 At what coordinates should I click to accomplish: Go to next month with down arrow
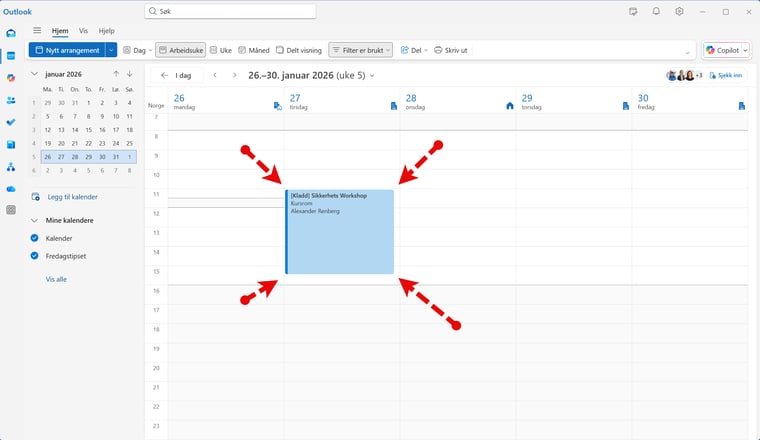(129, 74)
